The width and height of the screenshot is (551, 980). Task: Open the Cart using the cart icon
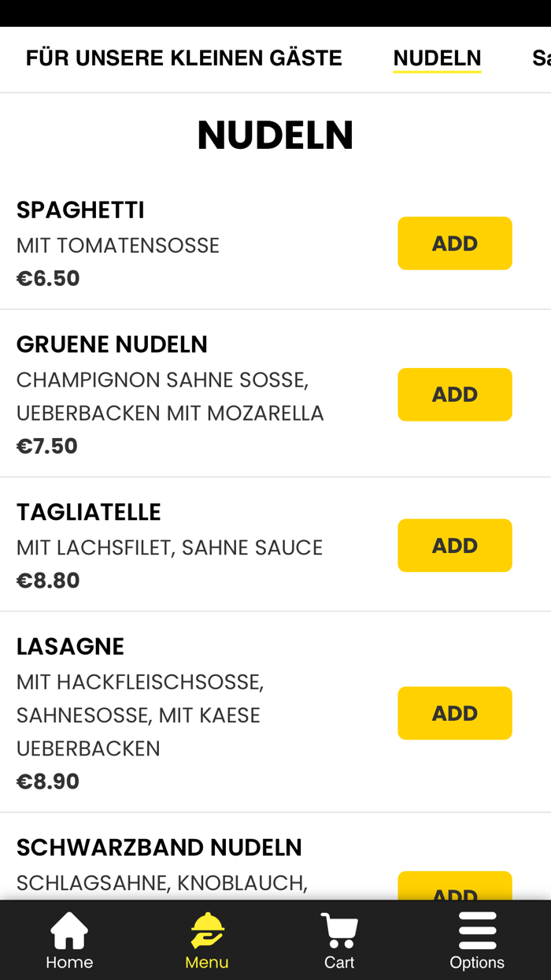[x=337, y=930]
